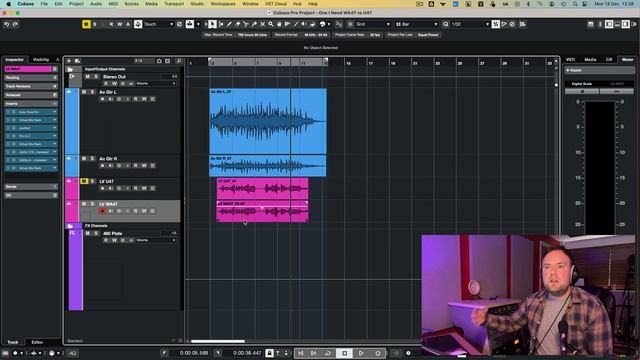This screenshot has height=360, width=640.
Task: Open macOS Spotlight search icon
Action: pos(575,4)
